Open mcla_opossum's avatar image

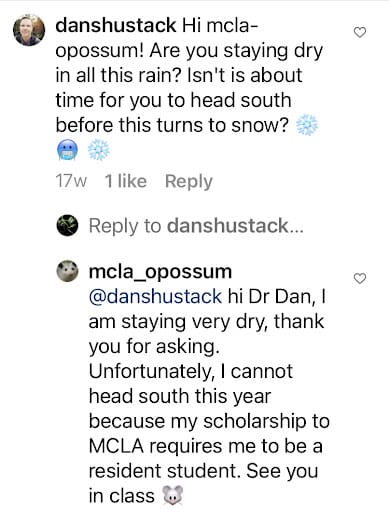(x=67, y=271)
